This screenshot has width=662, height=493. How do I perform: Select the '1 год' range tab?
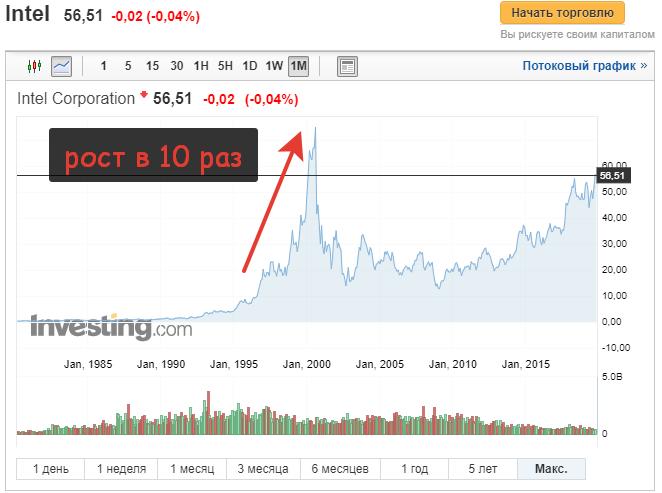[414, 469]
